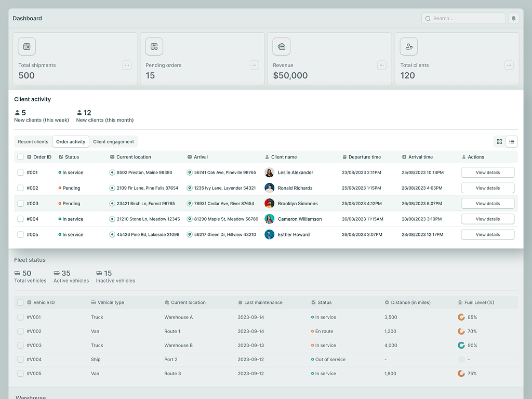532x399 pixels.
Task: Switch to the Recent clients tab
Action: click(33, 141)
